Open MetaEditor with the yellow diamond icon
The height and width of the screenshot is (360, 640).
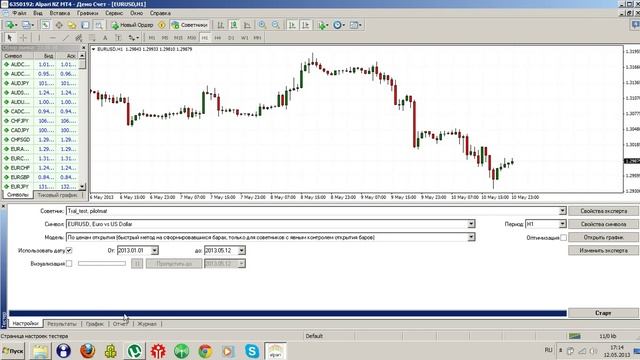[x=162, y=25]
